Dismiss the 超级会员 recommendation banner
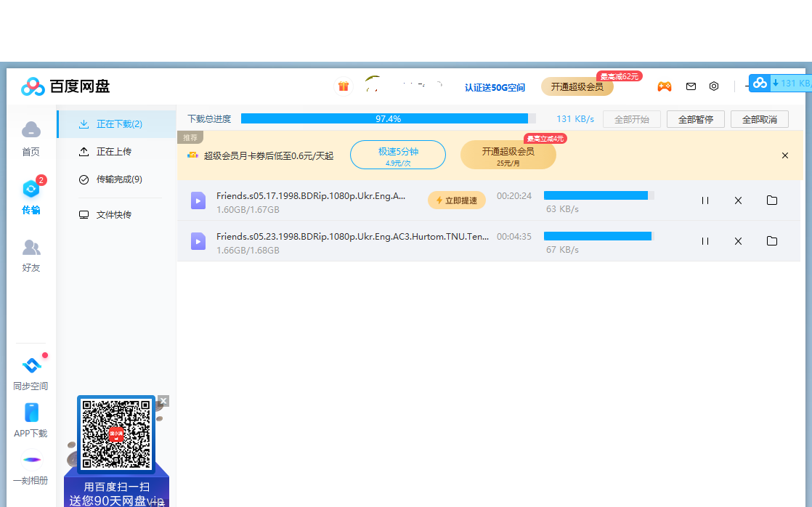812x507 pixels. tap(785, 155)
